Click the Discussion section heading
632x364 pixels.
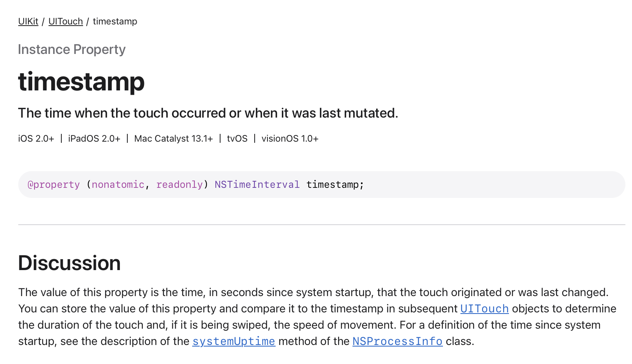tap(69, 263)
